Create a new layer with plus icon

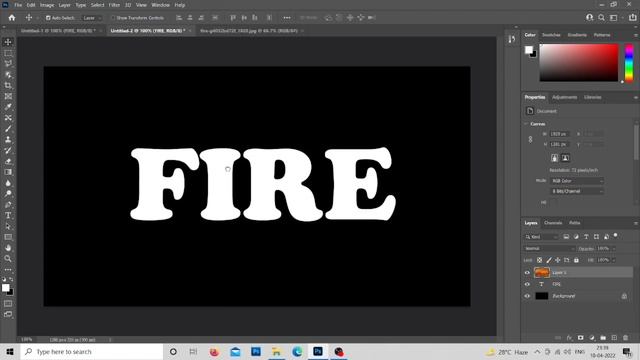click(614, 338)
